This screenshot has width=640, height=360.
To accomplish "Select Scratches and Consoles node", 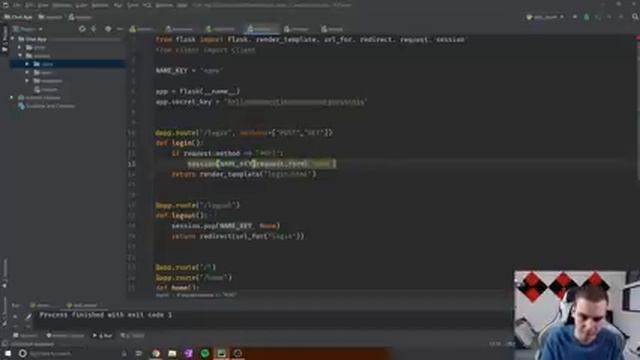I will pos(47,106).
